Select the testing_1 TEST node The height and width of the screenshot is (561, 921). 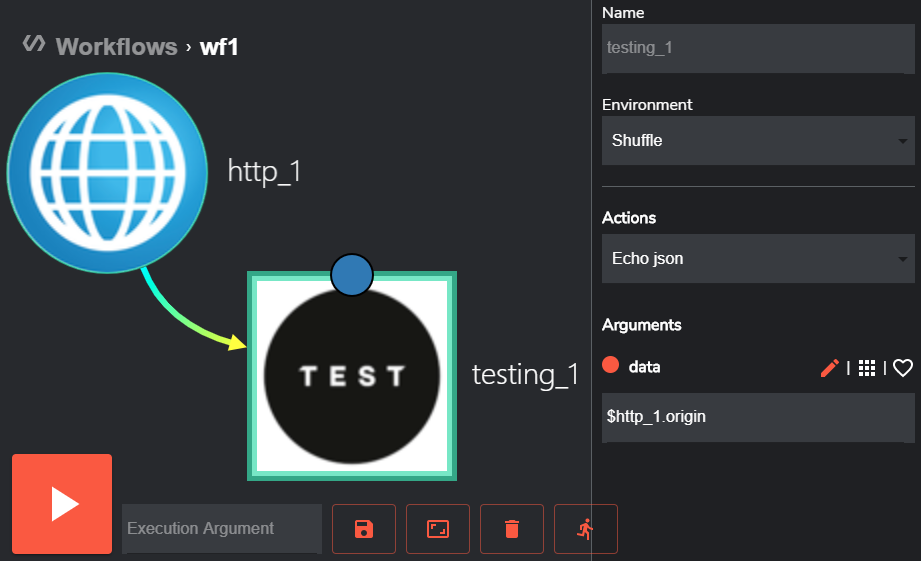pyautogui.click(x=352, y=376)
